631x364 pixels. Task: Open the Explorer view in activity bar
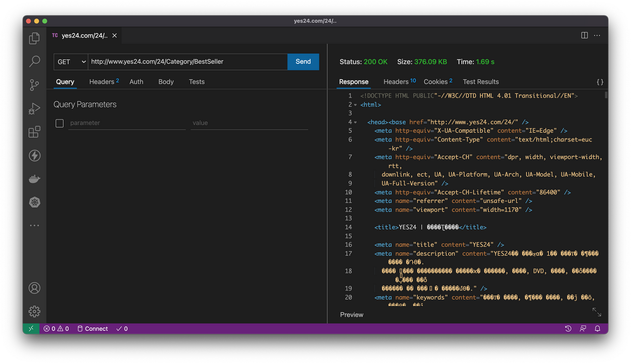[x=35, y=38]
